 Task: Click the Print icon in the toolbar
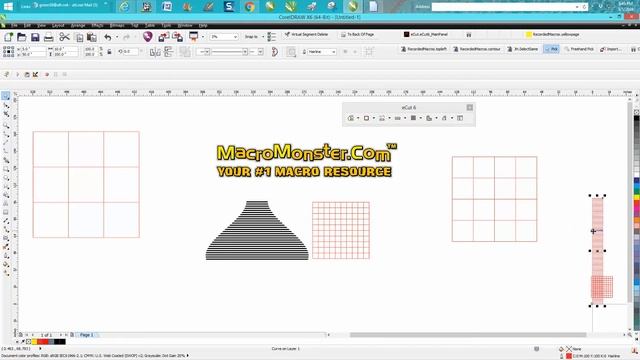pyautogui.click(x=49, y=37)
